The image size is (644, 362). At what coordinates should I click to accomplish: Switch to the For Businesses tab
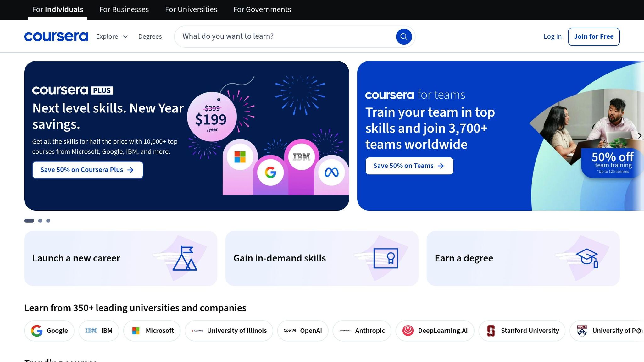[x=124, y=9]
